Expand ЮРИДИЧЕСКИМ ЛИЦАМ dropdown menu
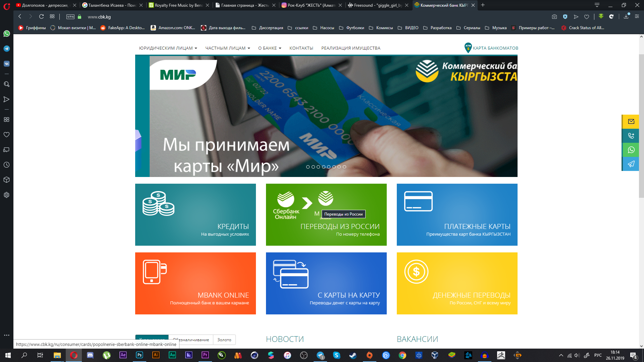The width and height of the screenshot is (644, 362). coord(168,48)
